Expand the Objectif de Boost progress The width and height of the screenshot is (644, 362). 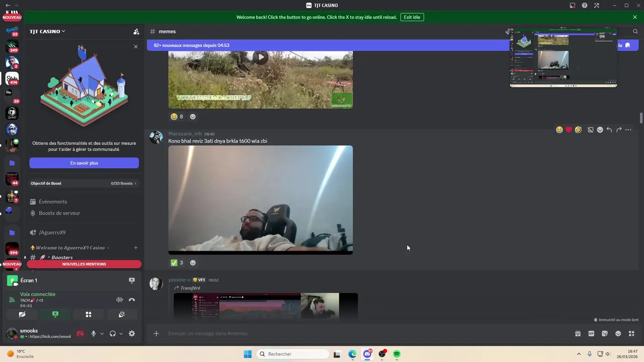click(x=84, y=183)
